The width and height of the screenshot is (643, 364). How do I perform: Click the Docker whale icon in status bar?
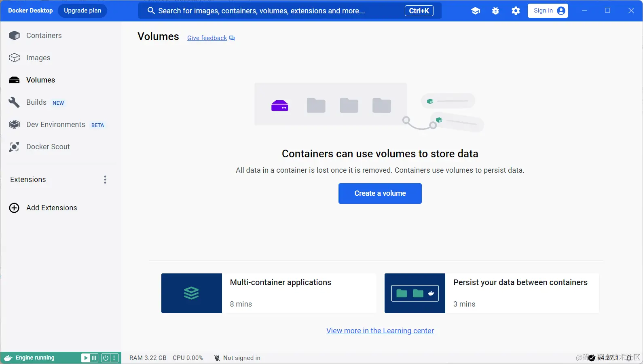click(x=8, y=358)
